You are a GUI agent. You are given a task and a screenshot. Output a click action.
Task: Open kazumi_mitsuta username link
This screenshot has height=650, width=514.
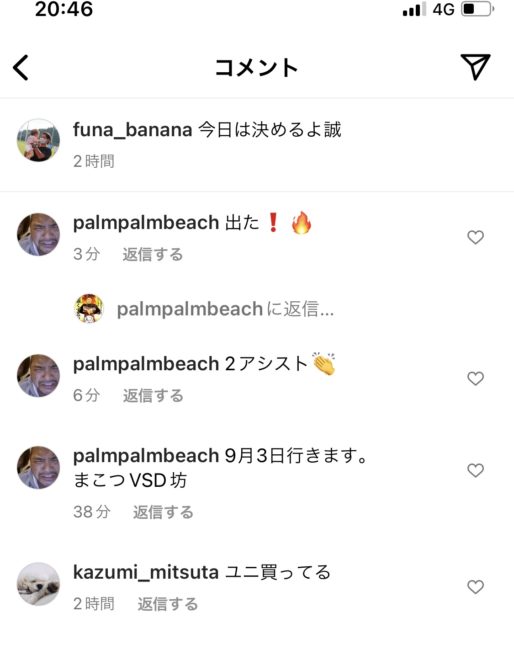pos(145,572)
